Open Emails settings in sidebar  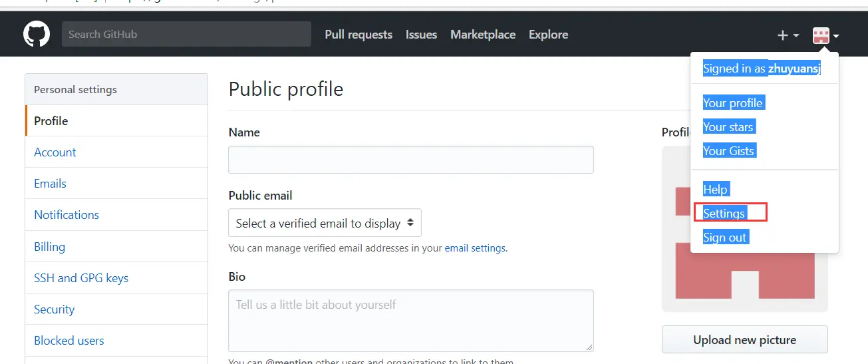pyautogui.click(x=116, y=183)
